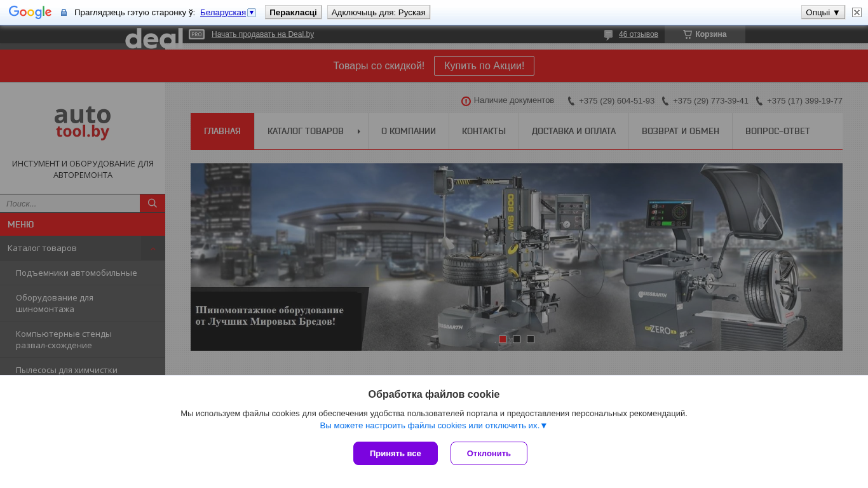Click the autotool.by site logo
This screenshot has height=488, width=868.
83,123
